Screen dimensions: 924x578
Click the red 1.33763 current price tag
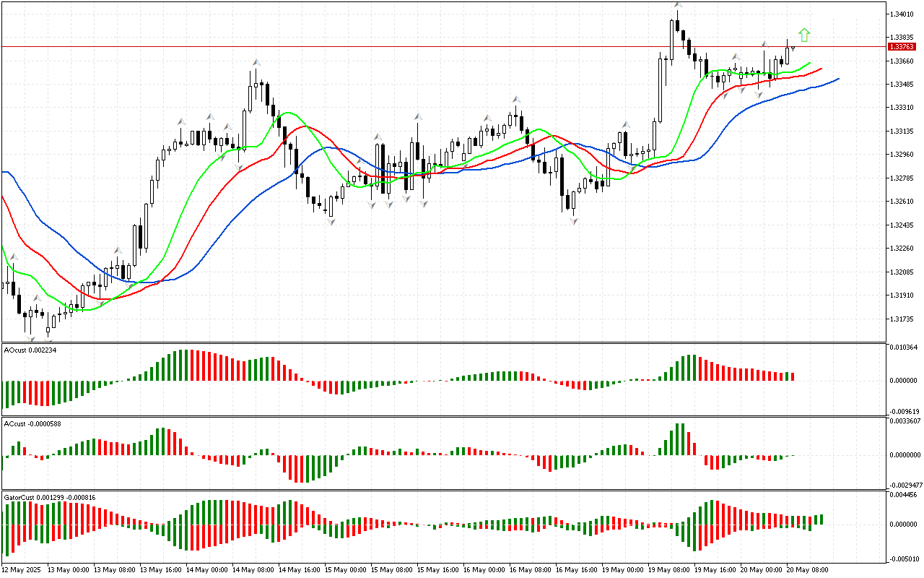pyautogui.click(x=902, y=46)
